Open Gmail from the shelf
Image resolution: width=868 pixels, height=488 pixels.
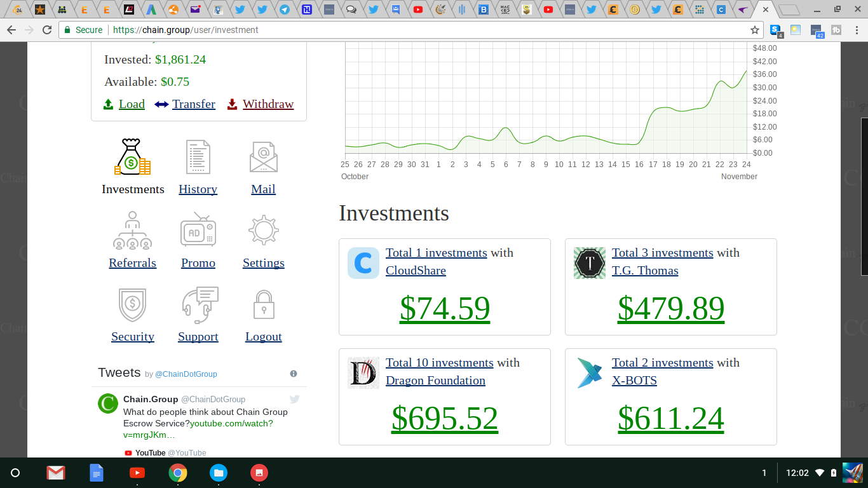pyautogui.click(x=56, y=473)
